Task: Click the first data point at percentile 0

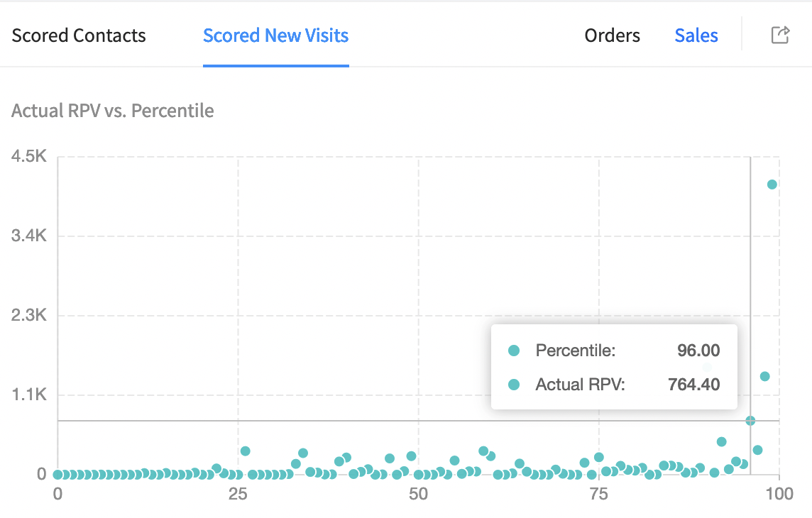Action: [x=58, y=475]
